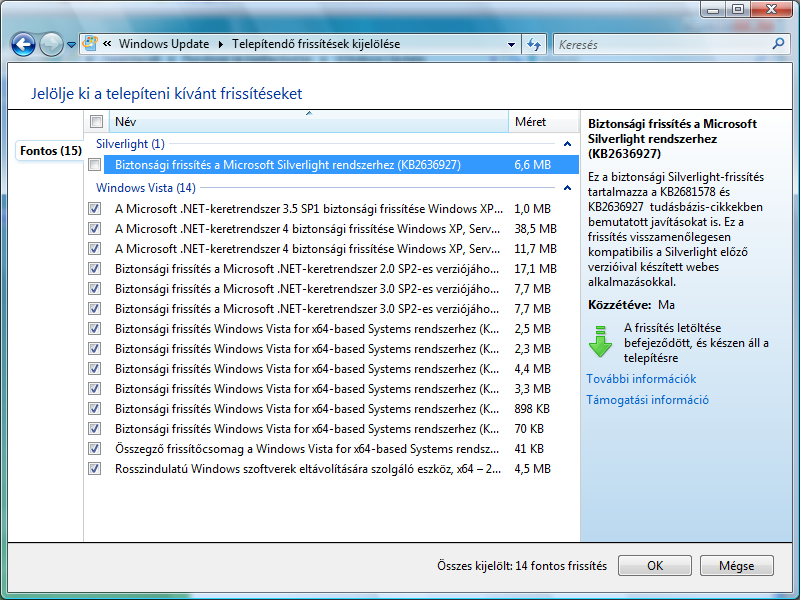Viewport: 800px width, 600px height.
Task: Select the Silverlight KB2636927 update row
Action: click(341, 165)
